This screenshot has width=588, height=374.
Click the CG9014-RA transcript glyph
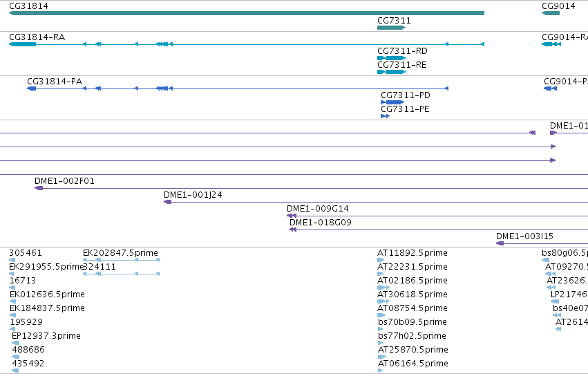(x=551, y=44)
